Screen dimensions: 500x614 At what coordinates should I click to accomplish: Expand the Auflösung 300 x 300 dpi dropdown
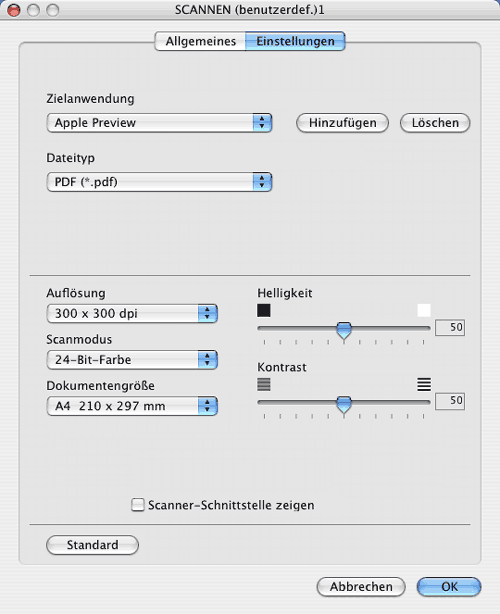132,313
